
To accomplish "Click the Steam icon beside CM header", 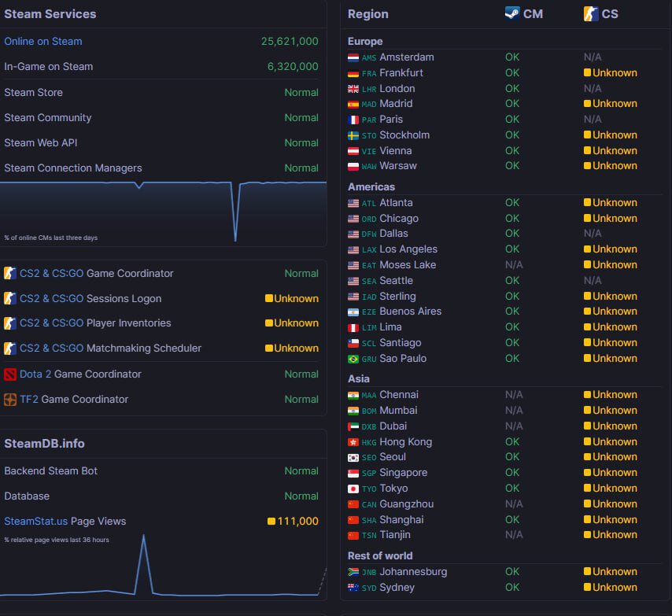I will click(x=512, y=13).
